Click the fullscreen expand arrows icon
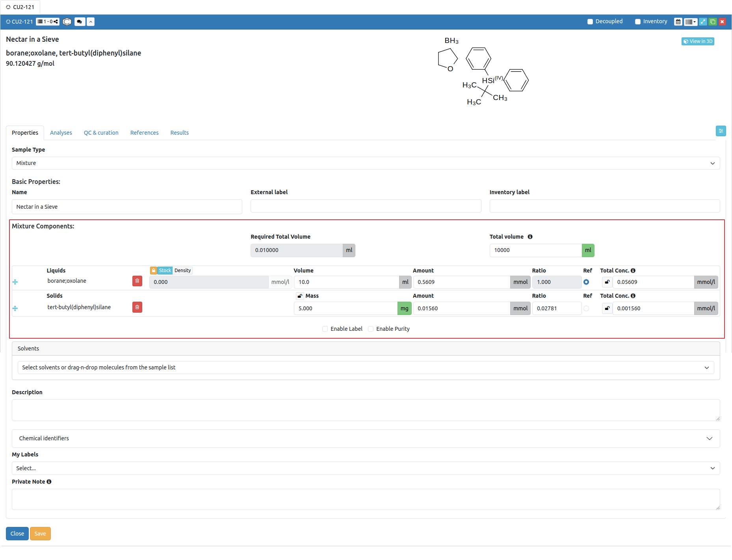The width and height of the screenshot is (732, 560). [703, 22]
